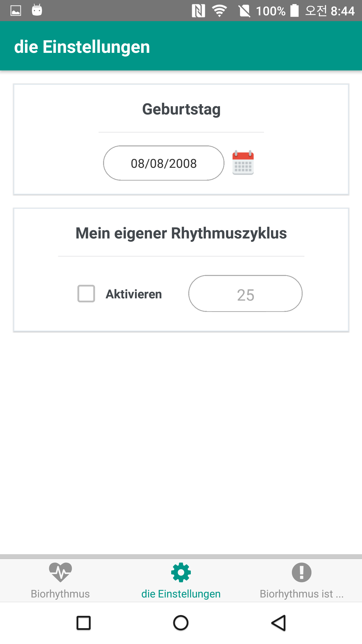Screen dimensions: 362x644
Task: Open recent apps square button
Action: pyautogui.click(x=83, y=623)
